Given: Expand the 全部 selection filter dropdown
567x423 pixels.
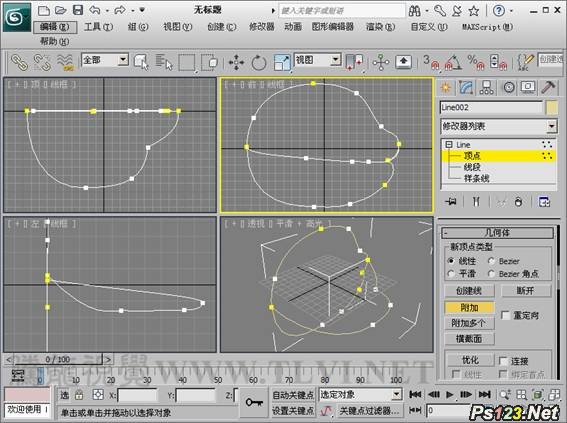Looking at the screenshot, I should 105,60.
